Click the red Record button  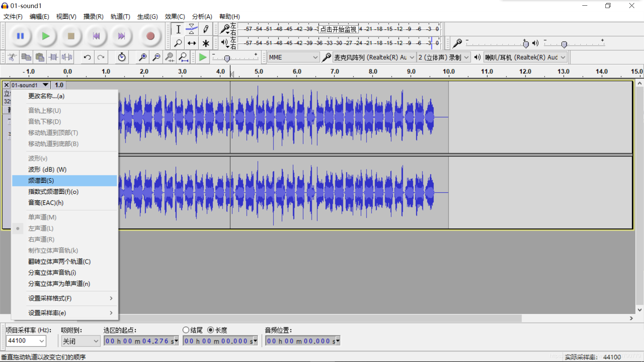click(150, 36)
